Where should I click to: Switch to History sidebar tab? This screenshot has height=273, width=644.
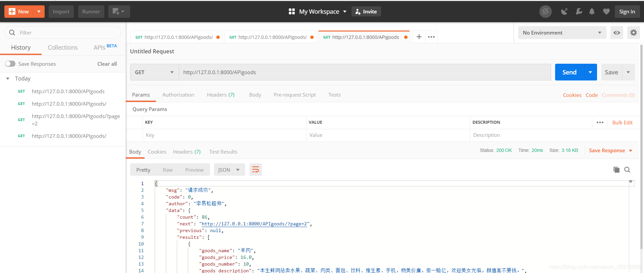click(x=21, y=48)
